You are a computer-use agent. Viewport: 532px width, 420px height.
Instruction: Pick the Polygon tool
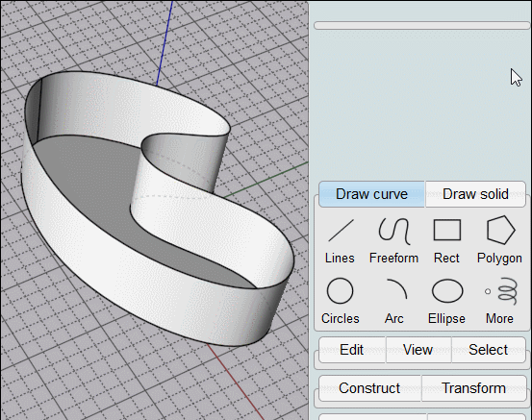(x=499, y=240)
